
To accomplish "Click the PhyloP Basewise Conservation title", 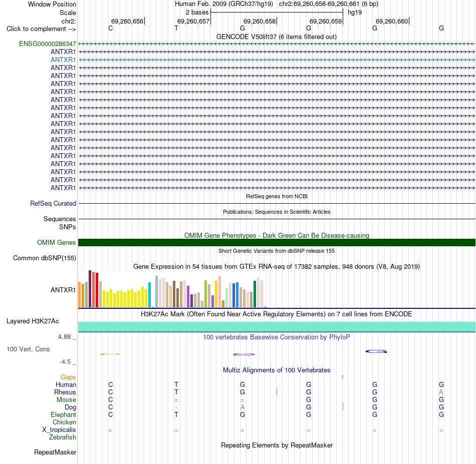I will click(277, 337).
